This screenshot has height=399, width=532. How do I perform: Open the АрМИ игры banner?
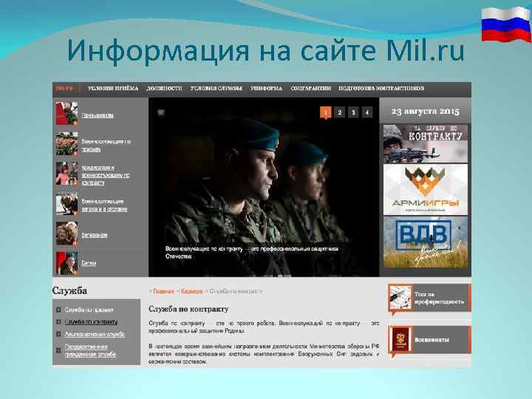point(426,189)
